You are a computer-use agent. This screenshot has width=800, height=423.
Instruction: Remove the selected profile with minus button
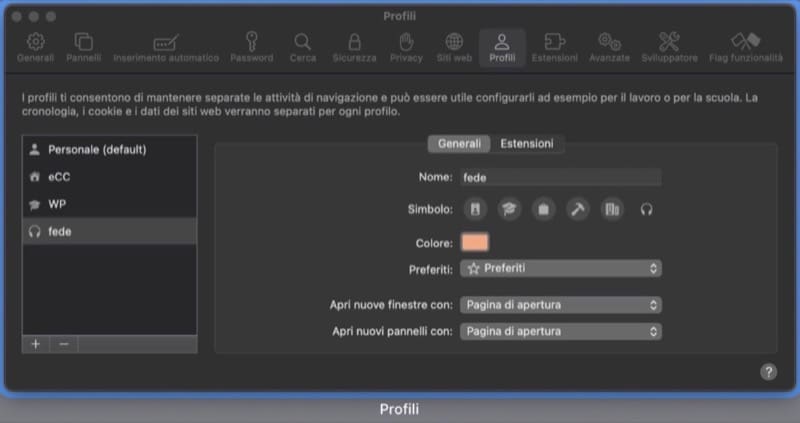click(64, 344)
